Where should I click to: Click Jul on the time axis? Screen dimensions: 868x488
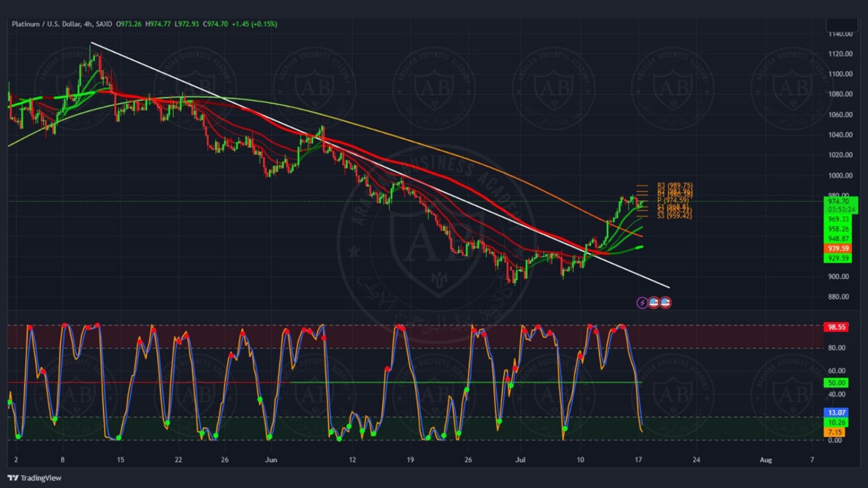point(520,460)
